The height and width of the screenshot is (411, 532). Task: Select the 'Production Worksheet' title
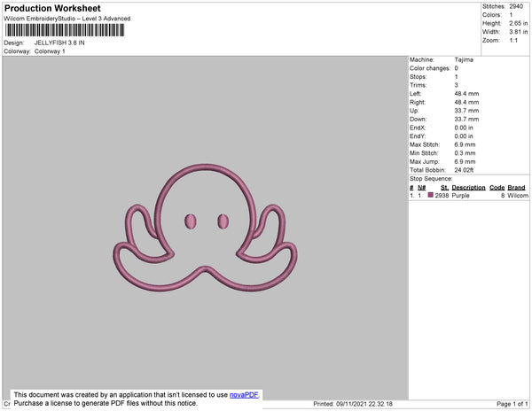(52, 8)
